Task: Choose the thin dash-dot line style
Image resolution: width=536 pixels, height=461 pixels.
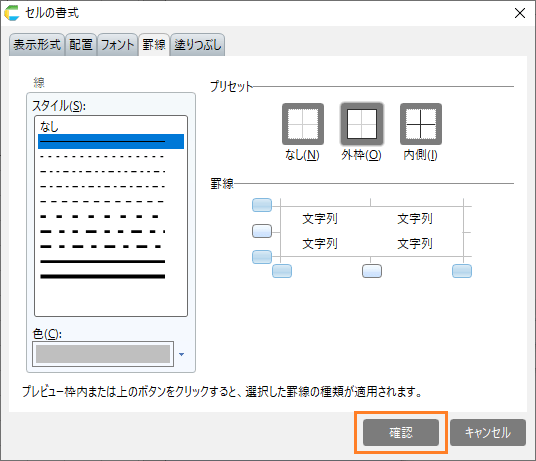Action: click(x=111, y=187)
